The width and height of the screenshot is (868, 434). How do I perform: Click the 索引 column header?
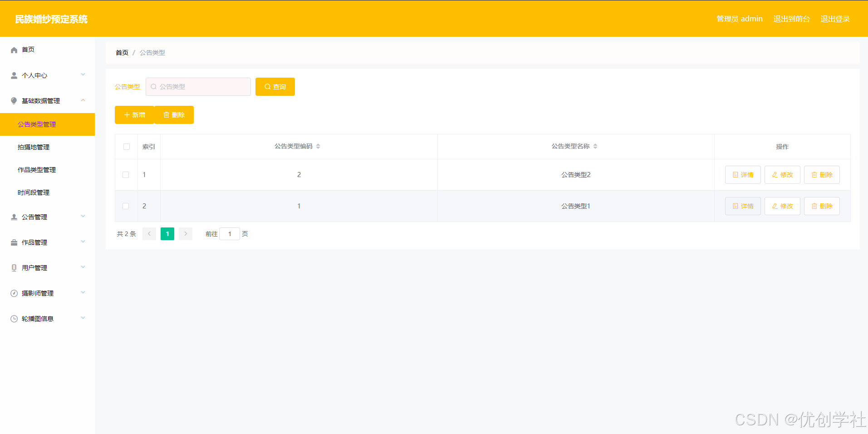tap(149, 147)
